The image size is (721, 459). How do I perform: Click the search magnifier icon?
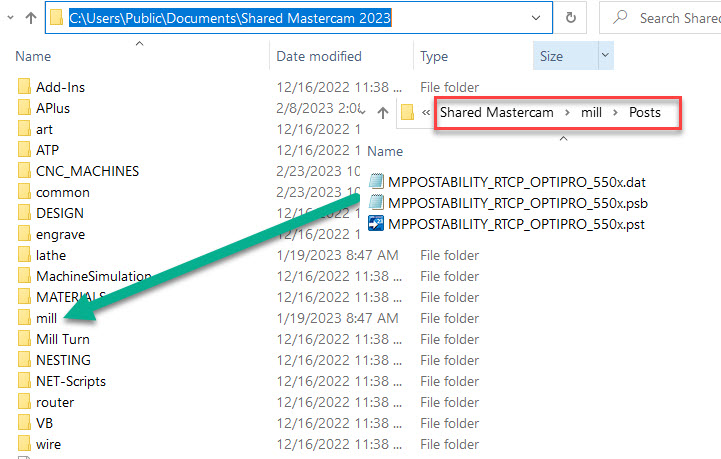(x=620, y=17)
